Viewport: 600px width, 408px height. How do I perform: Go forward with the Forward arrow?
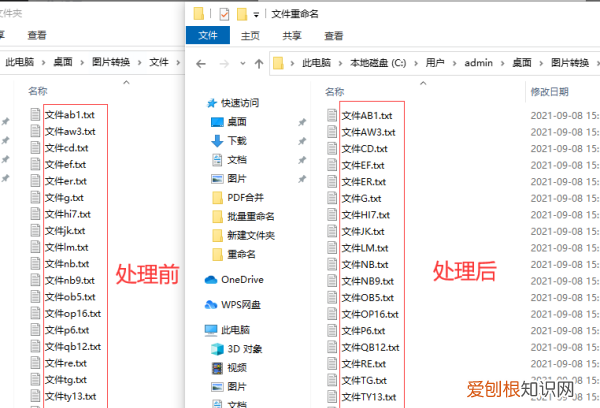pos(224,64)
